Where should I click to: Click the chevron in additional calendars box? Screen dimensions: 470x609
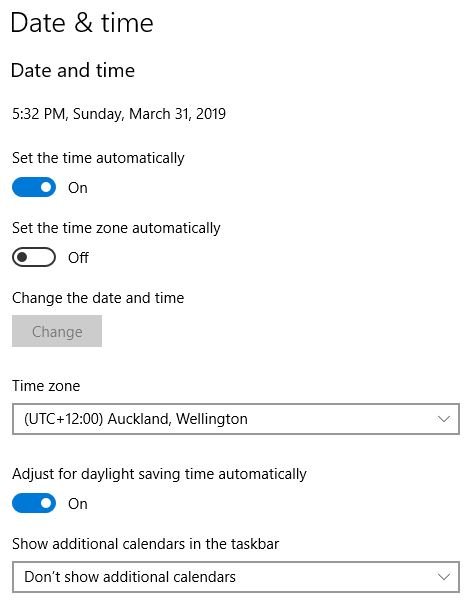coord(443,577)
